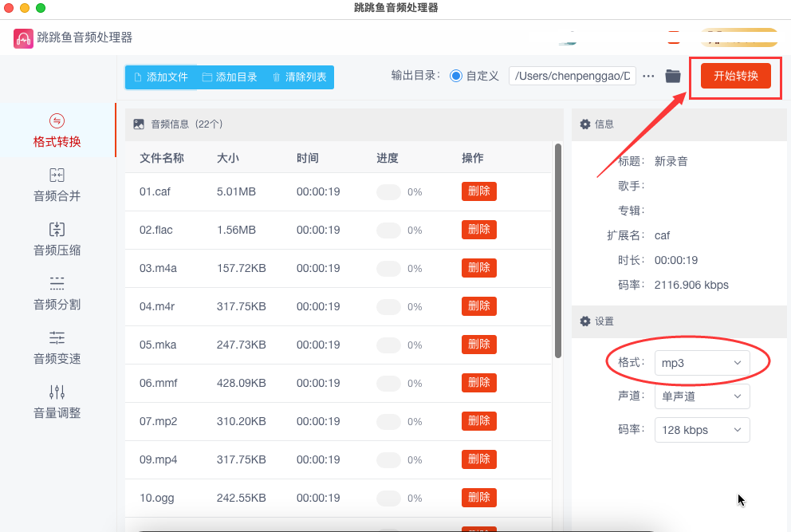The height and width of the screenshot is (532, 791).
Task: Click the progress bar of 02.flac
Action: click(388, 230)
